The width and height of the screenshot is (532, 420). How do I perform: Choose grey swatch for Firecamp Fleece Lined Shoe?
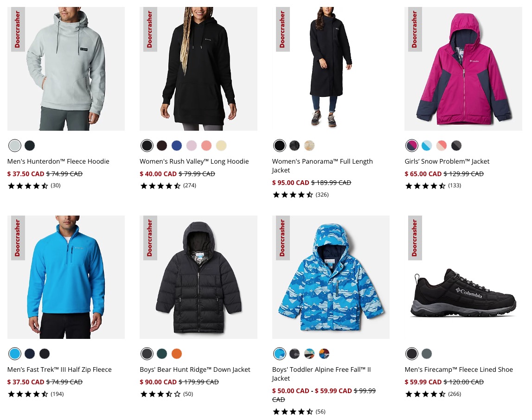click(427, 354)
